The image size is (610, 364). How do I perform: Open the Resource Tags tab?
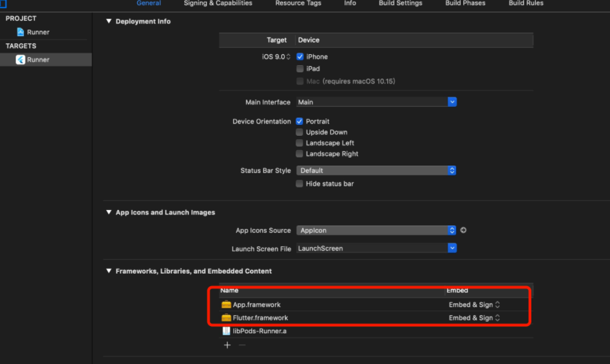298,3
